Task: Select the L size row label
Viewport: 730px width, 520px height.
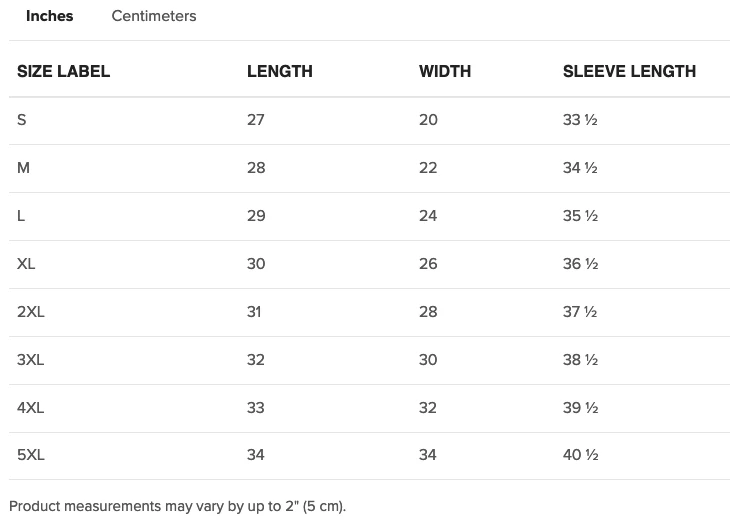Action: pos(21,216)
